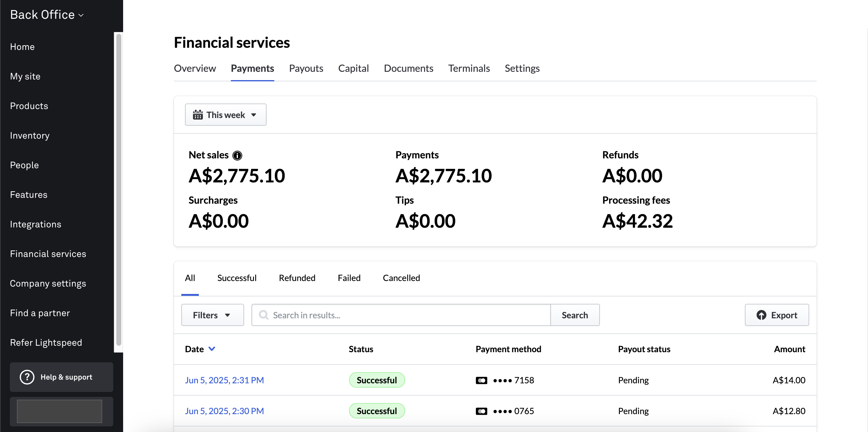The image size is (868, 432).
Task: Click Successful badge for 2:30 PM payment
Action: click(x=377, y=411)
